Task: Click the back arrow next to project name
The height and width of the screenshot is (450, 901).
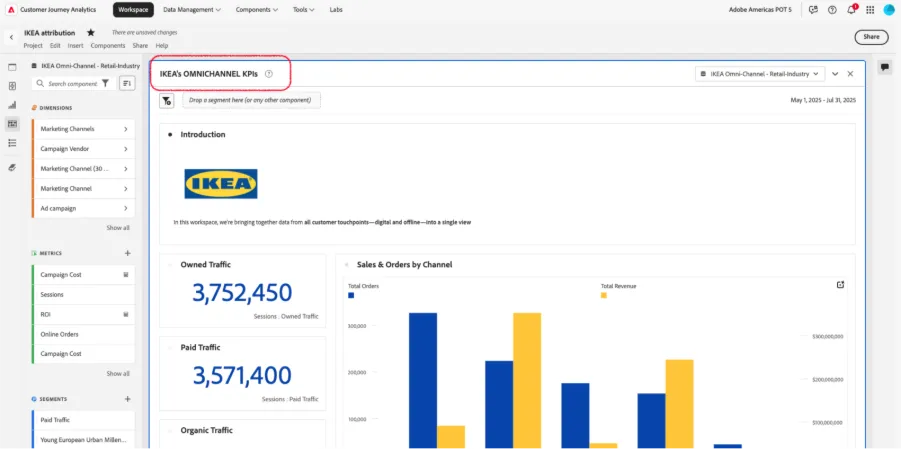Action: coord(11,37)
